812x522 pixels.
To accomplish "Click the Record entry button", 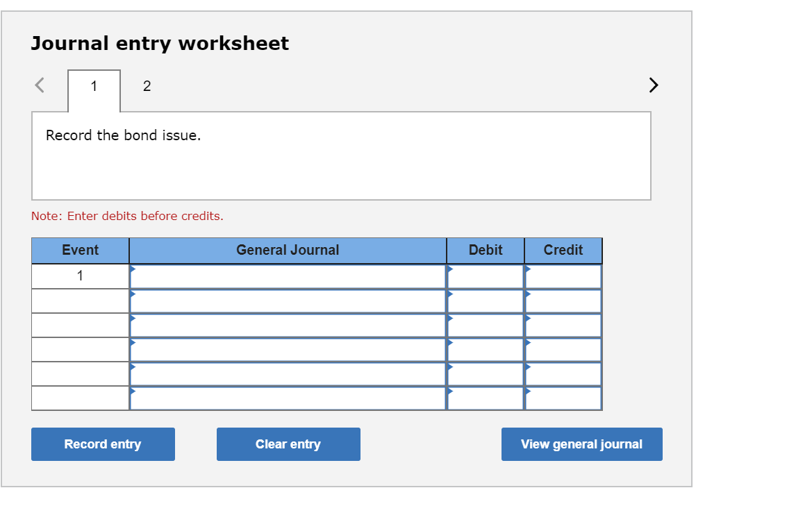I will click(x=103, y=444).
